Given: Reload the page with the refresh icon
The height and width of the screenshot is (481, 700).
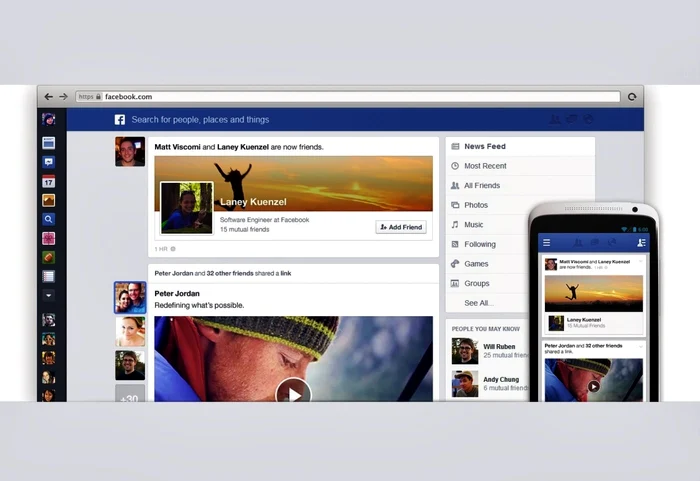Looking at the screenshot, I should 632,97.
